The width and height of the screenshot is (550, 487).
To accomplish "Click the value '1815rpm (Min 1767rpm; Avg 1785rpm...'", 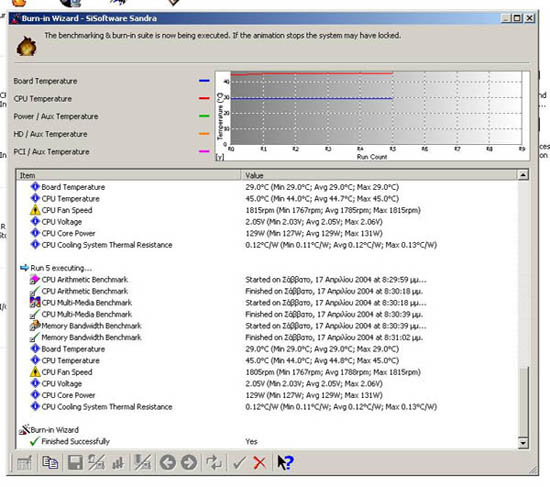I will point(333,210).
